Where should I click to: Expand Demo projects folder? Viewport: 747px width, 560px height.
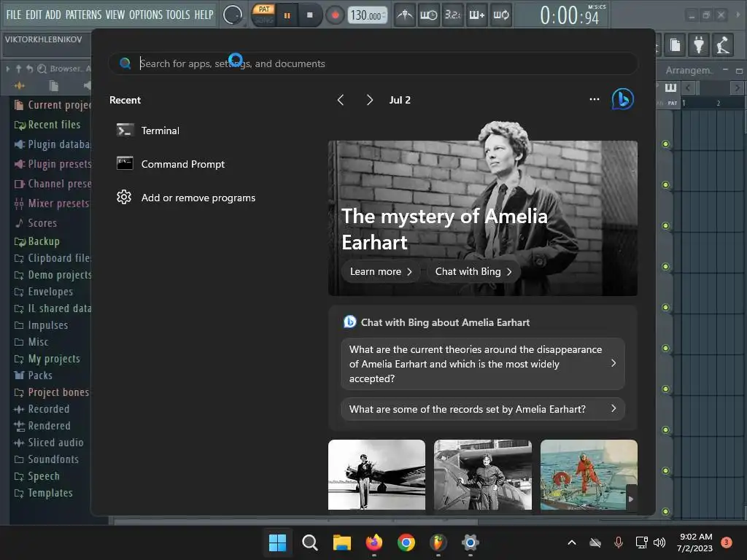tap(52, 275)
